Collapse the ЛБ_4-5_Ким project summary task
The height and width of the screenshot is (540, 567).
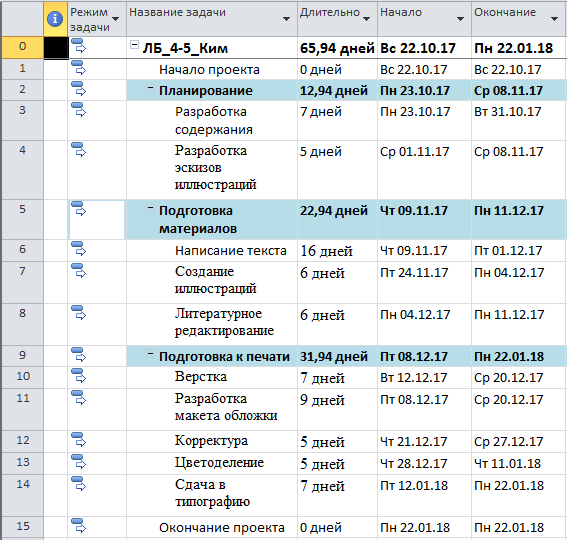(x=134, y=45)
